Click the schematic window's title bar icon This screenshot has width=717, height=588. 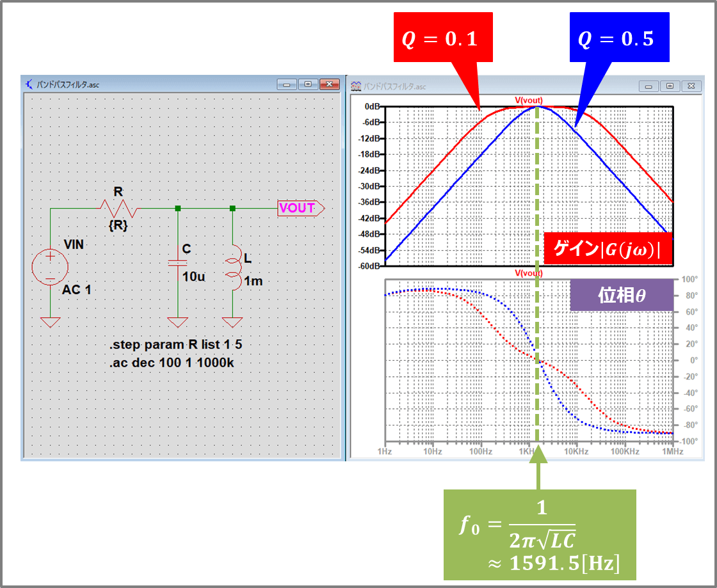point(29,84)
